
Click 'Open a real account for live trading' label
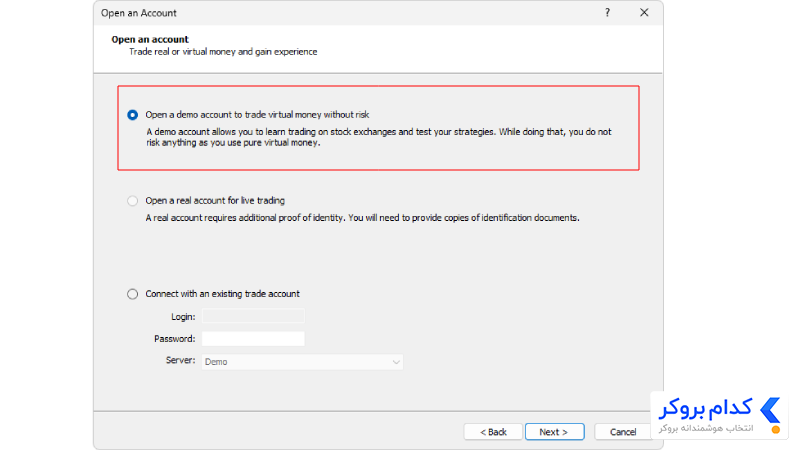pos(215,201)
